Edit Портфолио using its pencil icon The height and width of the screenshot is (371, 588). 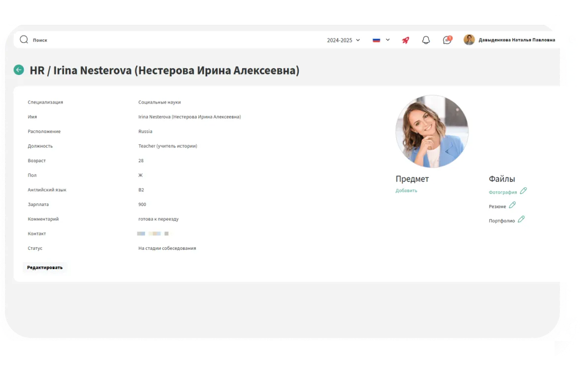point(521,219)
